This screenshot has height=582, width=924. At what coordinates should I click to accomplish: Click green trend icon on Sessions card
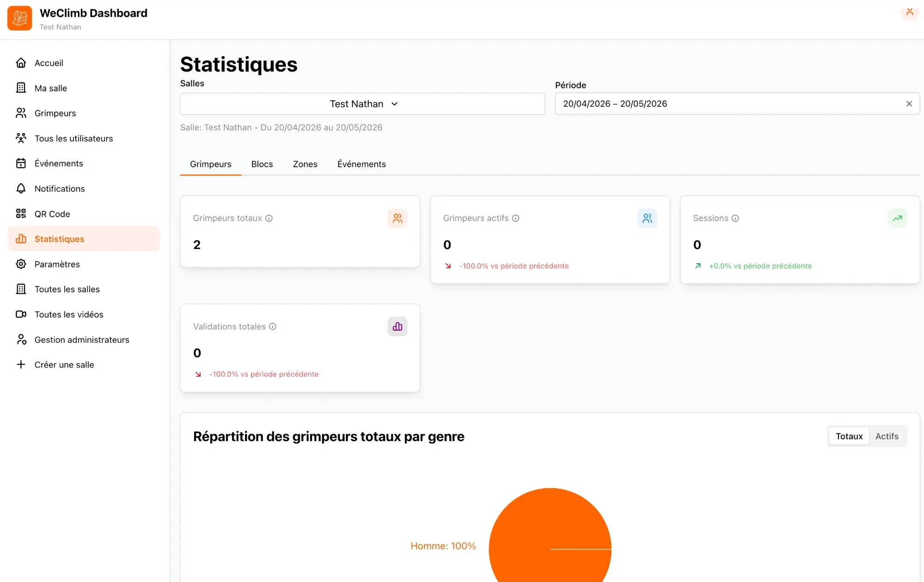[x=897, y=218]
